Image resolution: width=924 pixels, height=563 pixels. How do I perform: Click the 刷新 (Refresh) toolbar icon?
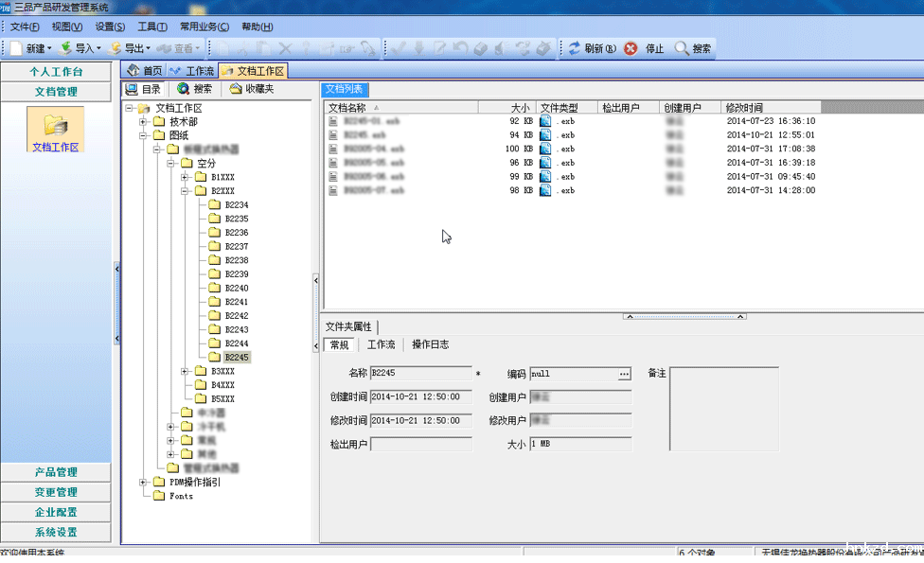pyautogui.click(x=575, y=48)
